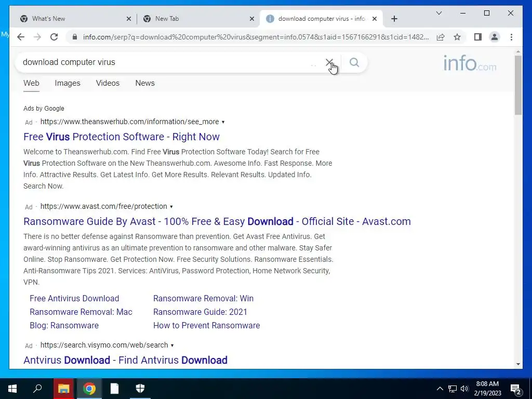Expand the theanswerhub.com ad URL dropdown arrow
This screenshot has width=532, height=399.
coord(223,122)
